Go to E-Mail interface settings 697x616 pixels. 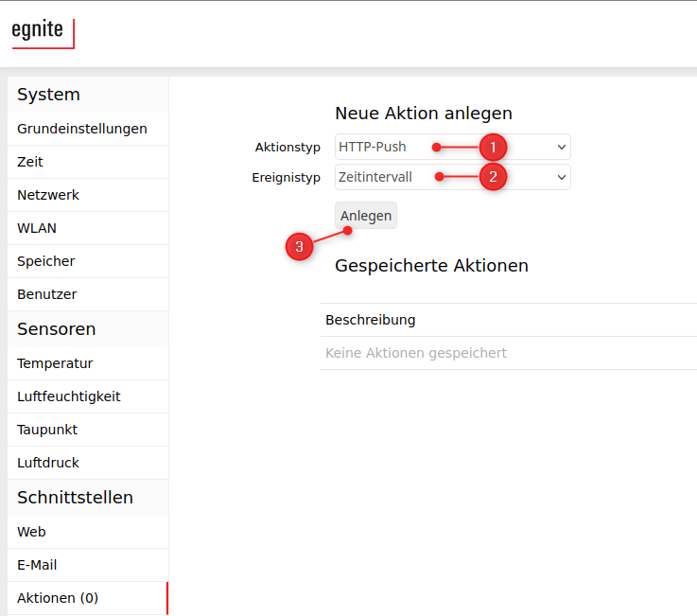pos(37,565)
